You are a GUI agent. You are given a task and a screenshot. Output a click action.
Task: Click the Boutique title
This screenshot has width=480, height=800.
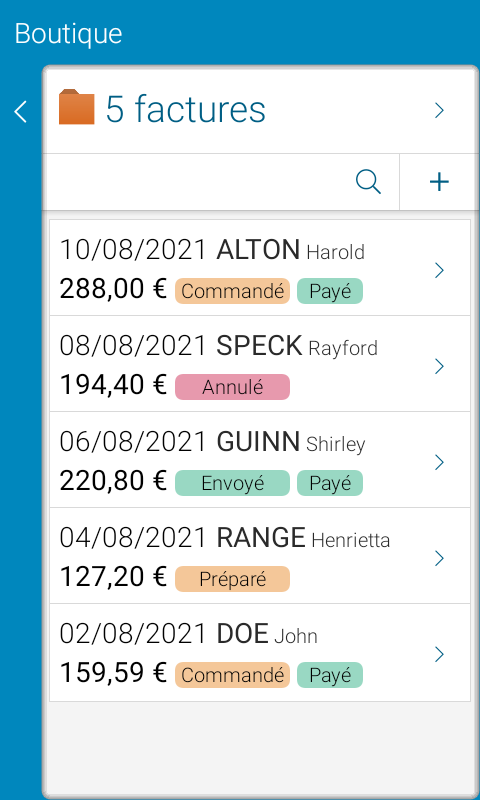pyautogui.click(x=68, y=34)
